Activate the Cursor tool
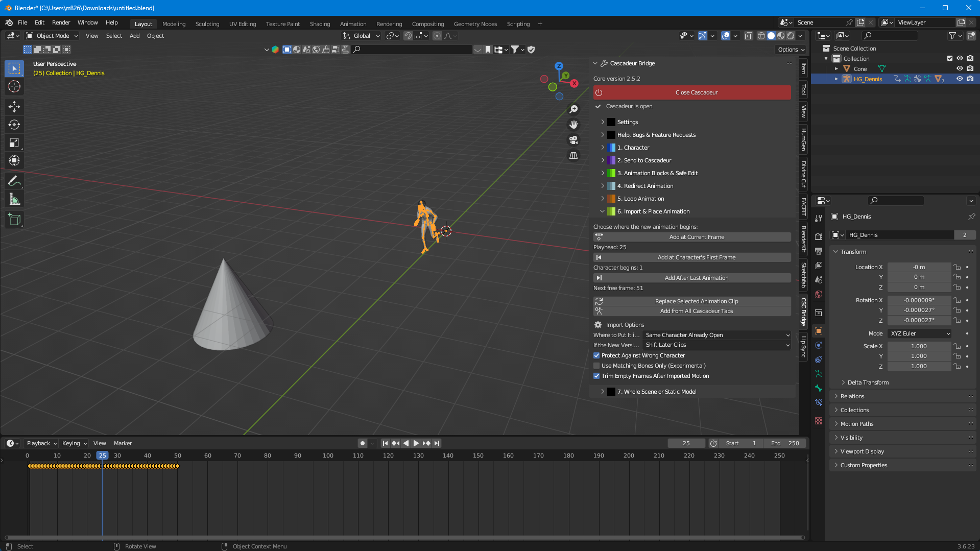This screenshot has height=551, width=980. tap(14, 86)
